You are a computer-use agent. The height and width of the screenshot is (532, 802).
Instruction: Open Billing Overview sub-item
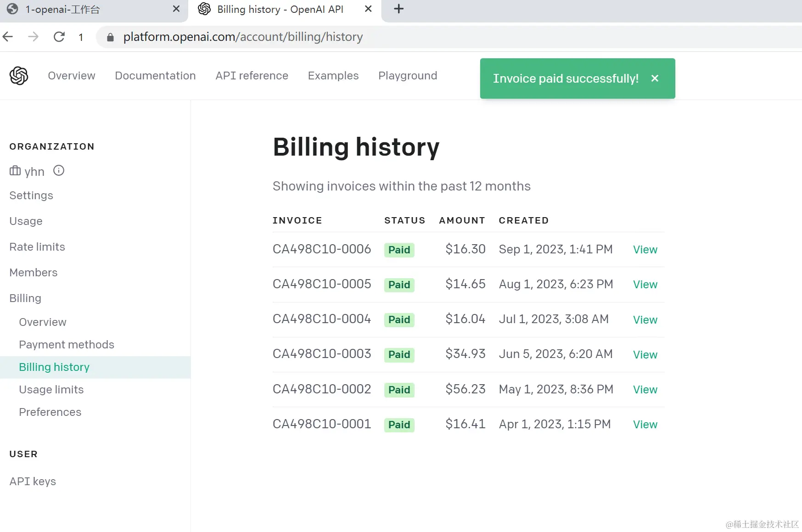pyautogui.click(x=43, y=322)
